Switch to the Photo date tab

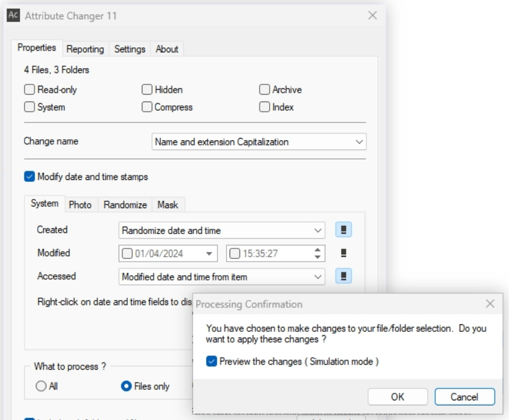[x=80, y=205]
